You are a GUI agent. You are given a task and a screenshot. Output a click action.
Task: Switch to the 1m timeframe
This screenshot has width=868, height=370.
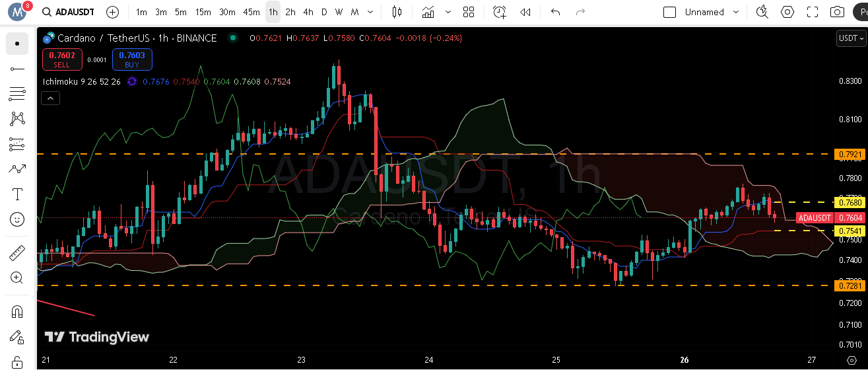click(141, 12)
